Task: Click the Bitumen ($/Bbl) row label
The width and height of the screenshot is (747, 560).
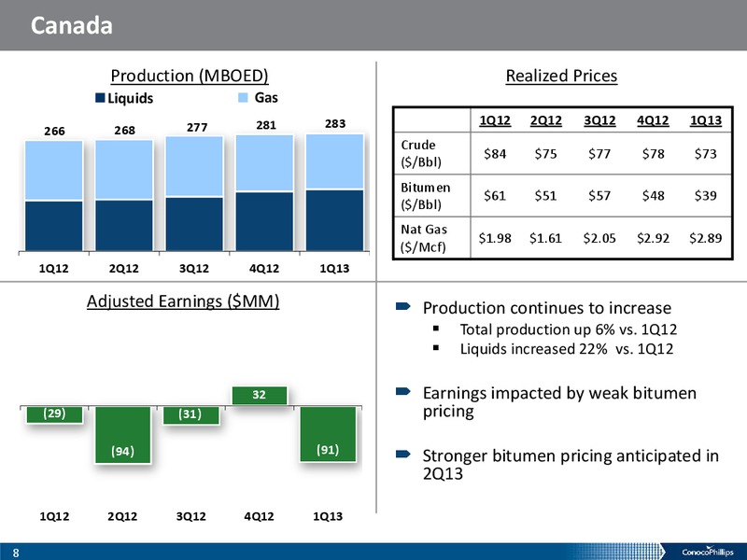Action: click(426, 196)
